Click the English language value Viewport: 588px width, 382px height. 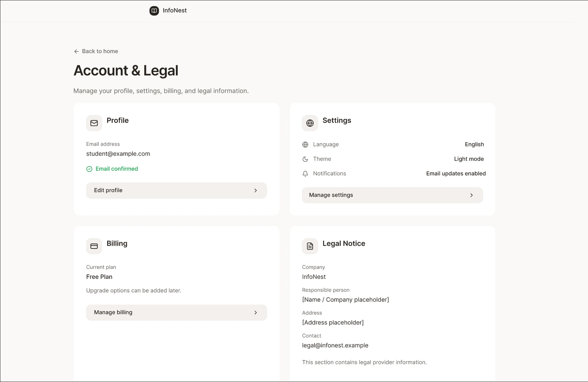pyautogui.click(x=474, y=144)
